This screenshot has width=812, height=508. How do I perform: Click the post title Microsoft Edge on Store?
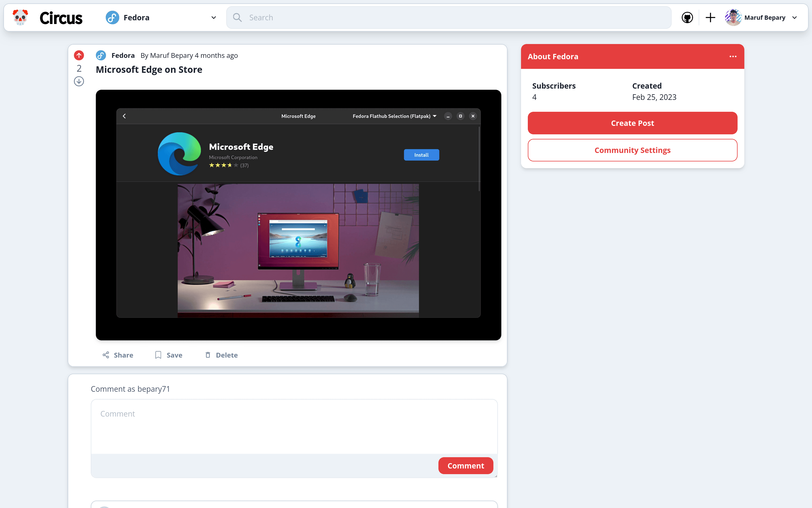click(149, 69)
